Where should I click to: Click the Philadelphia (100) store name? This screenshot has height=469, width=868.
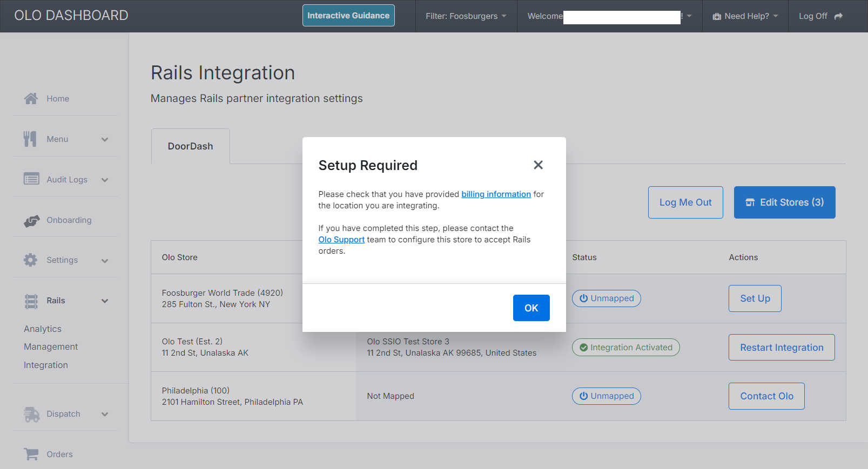(x=196, y=390)
